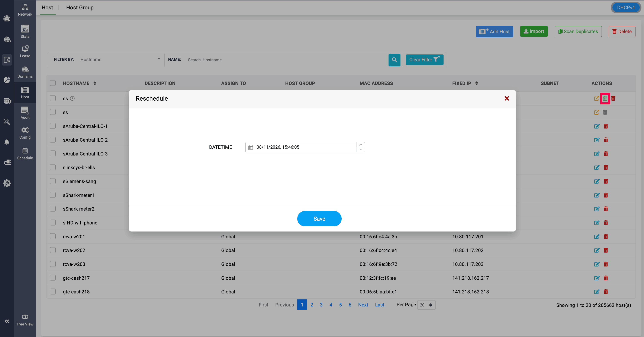Go to page 3 in pagination
This screenshot has width=644, height=337.
click(x=321, y=305)
